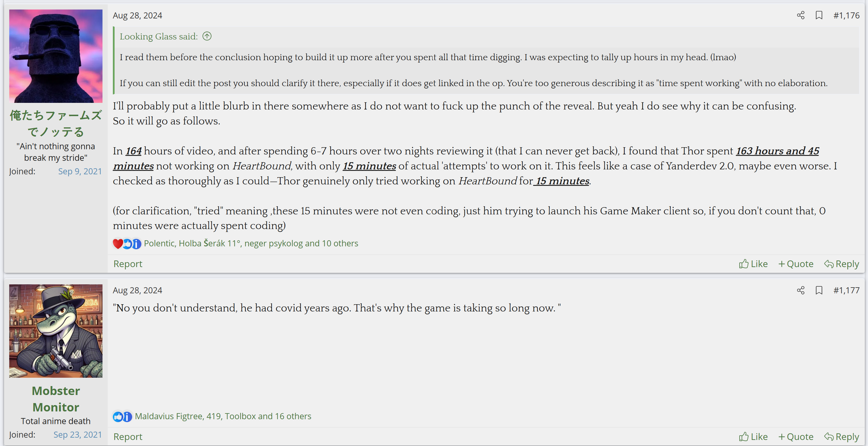
Task: Like the post #1,176
Action: tap(753, 264)
